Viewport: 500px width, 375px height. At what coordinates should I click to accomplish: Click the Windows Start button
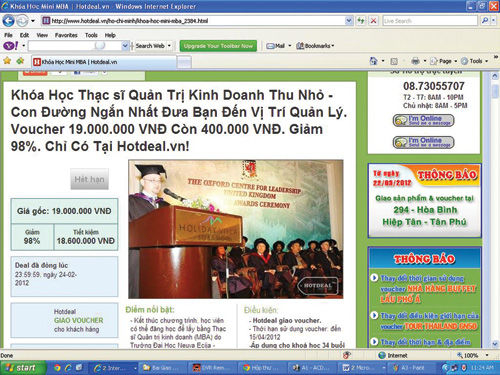(22, 368)
